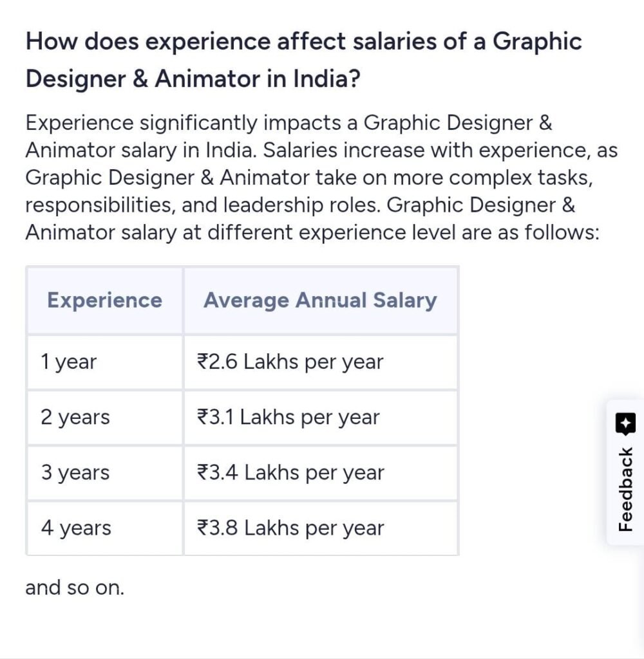The width and height of the screenshot is (644, 659).
Task: Click the Experience column header
Action: 104,301
